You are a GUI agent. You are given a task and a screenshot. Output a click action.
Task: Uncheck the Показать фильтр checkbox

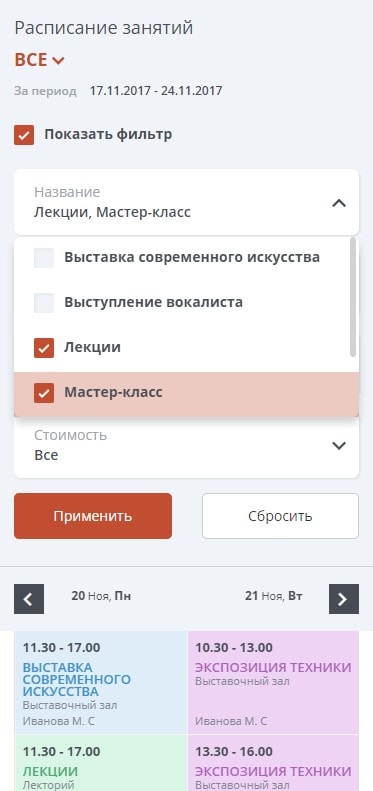tap(24, 135)
